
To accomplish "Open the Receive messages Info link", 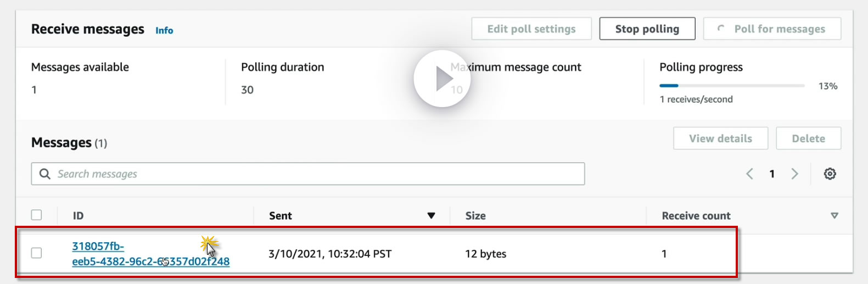I will coord(164,31).
